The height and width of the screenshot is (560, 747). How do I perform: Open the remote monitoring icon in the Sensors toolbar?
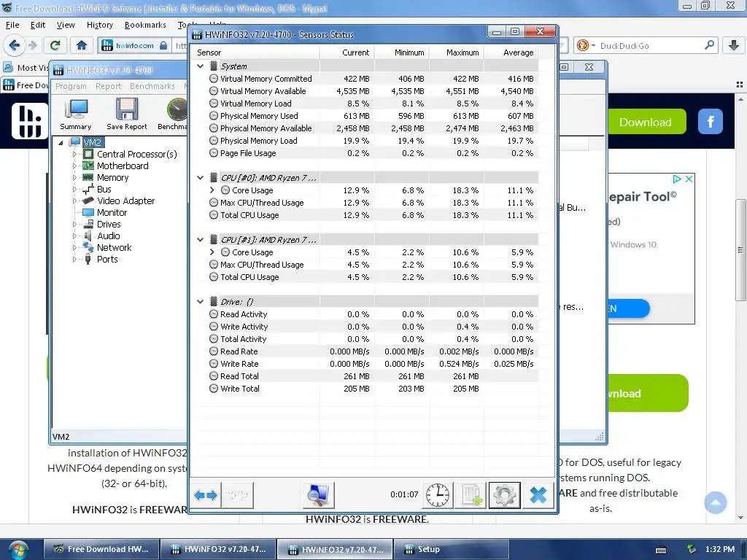[x=318, y=495]
